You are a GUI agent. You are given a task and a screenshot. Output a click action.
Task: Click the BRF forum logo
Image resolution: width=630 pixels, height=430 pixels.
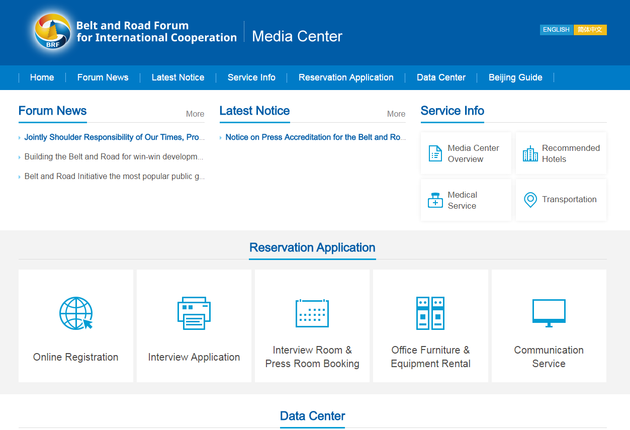point(52,32)
